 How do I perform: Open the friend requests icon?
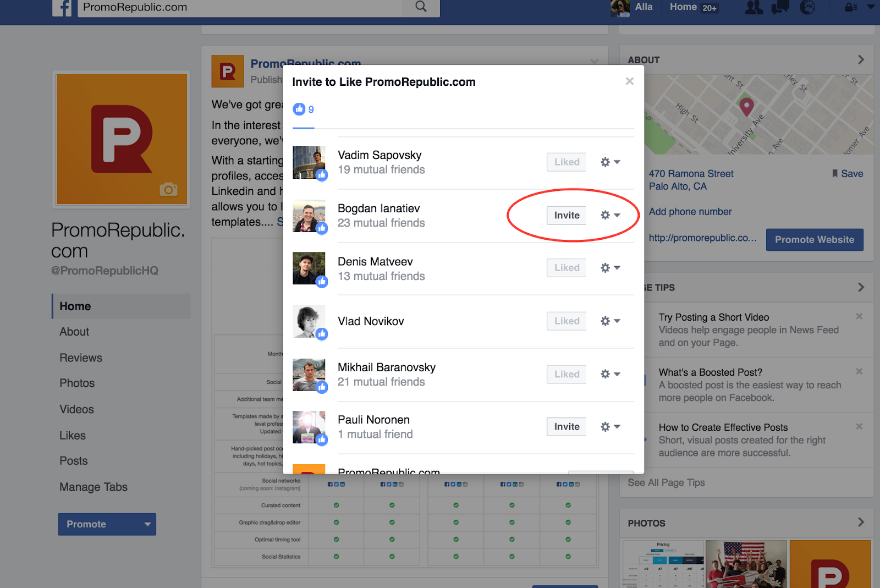[754, 7]
